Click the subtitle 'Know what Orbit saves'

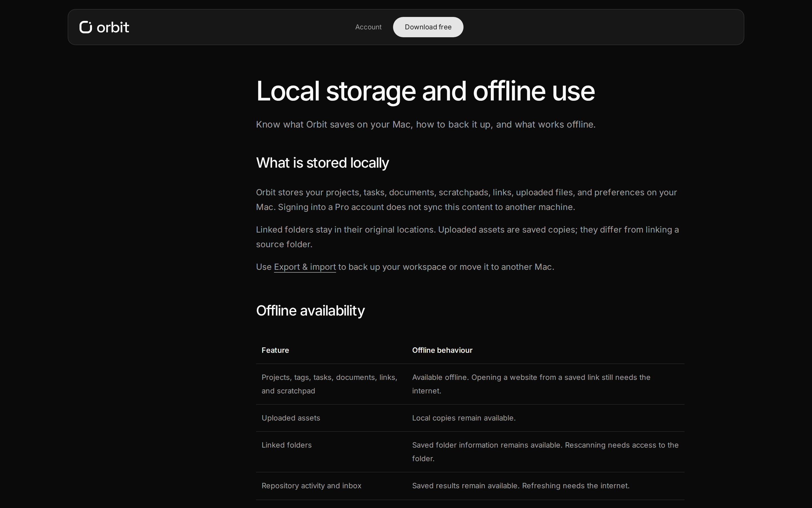click(x=425, y=125)
